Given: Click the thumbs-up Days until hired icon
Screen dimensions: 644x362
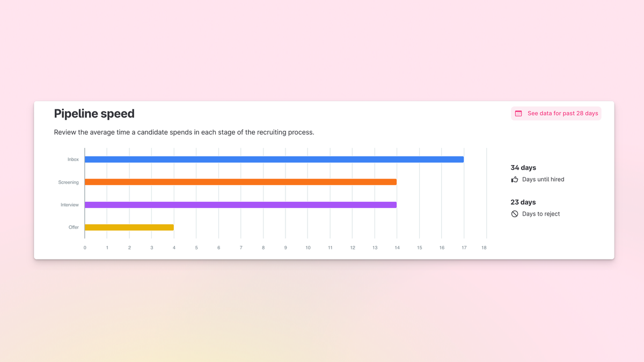Looking at the screenshot, I should [515, 180].
